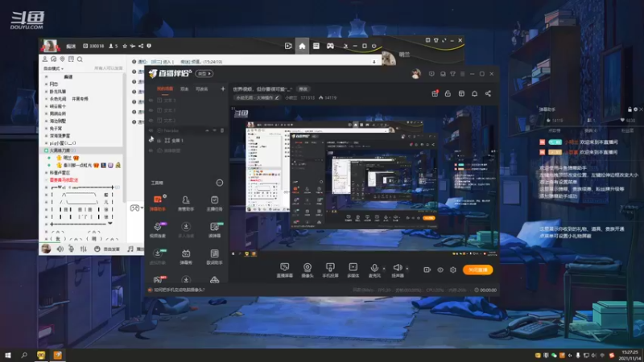
Task: Click the channel list scrollbar
Action: (x=124, y=138)
